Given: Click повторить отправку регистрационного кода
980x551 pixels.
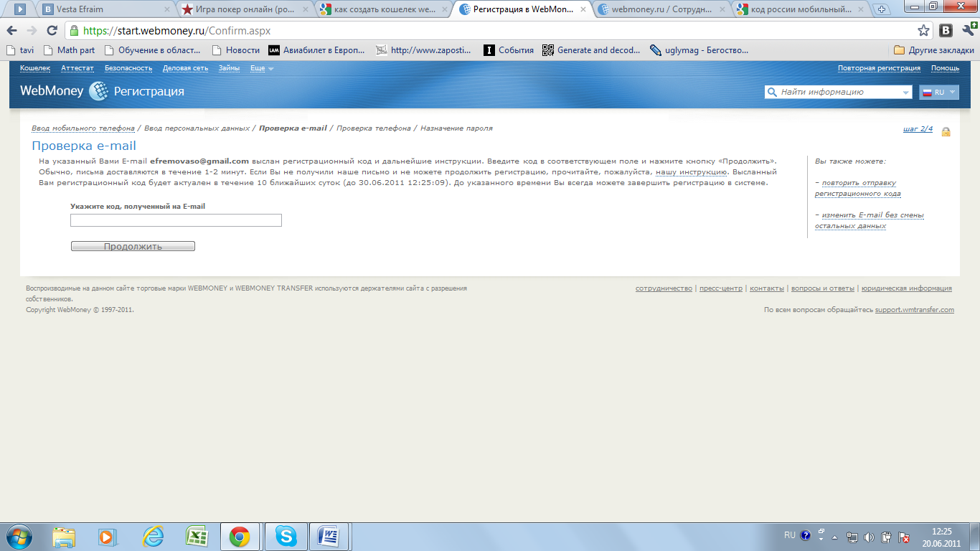Looking at the screenshot, I should [x=857, y=189].
